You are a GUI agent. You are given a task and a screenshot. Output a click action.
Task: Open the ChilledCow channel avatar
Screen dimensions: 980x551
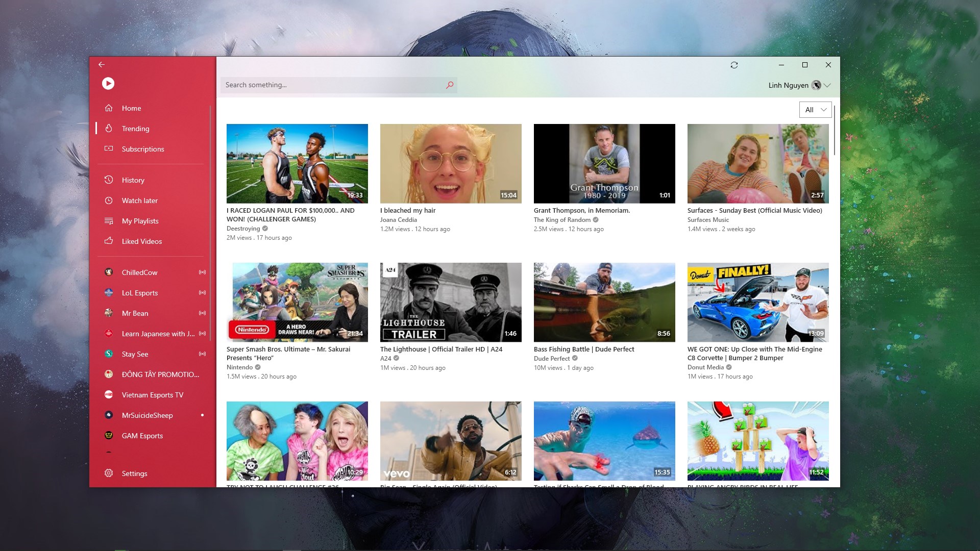(108, 272)
